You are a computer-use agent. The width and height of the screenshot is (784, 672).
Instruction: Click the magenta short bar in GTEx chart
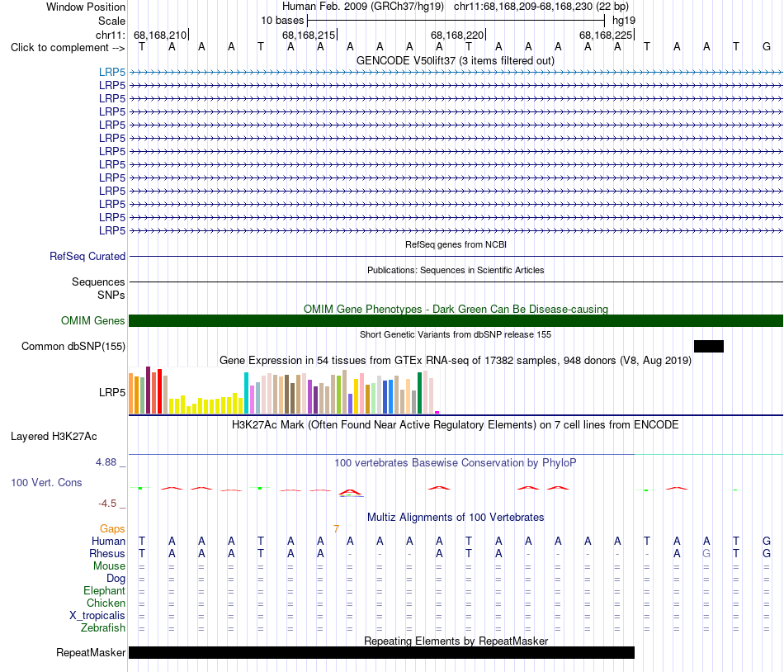pyautogui.click(x=437, y=412)
